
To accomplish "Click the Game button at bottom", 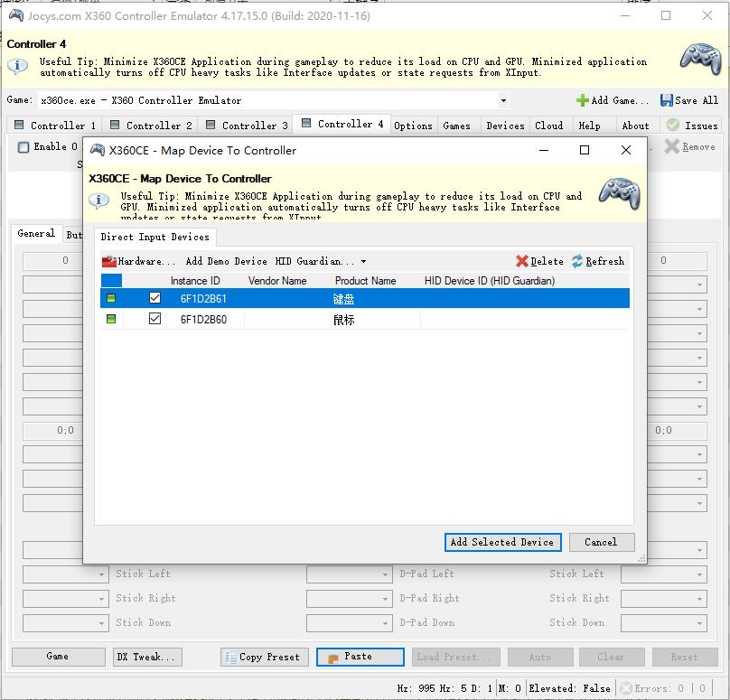I will 58,657.
